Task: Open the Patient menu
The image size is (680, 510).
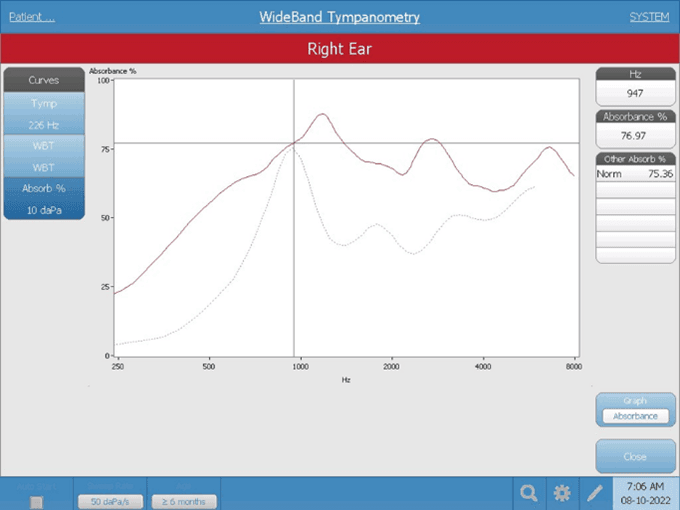Action: (32, 17)
